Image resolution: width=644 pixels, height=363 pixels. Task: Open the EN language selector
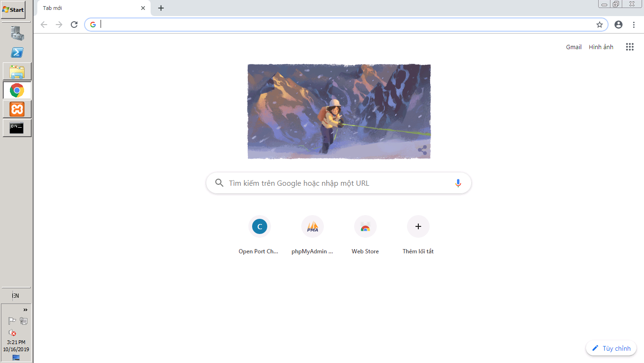[16, 296]
